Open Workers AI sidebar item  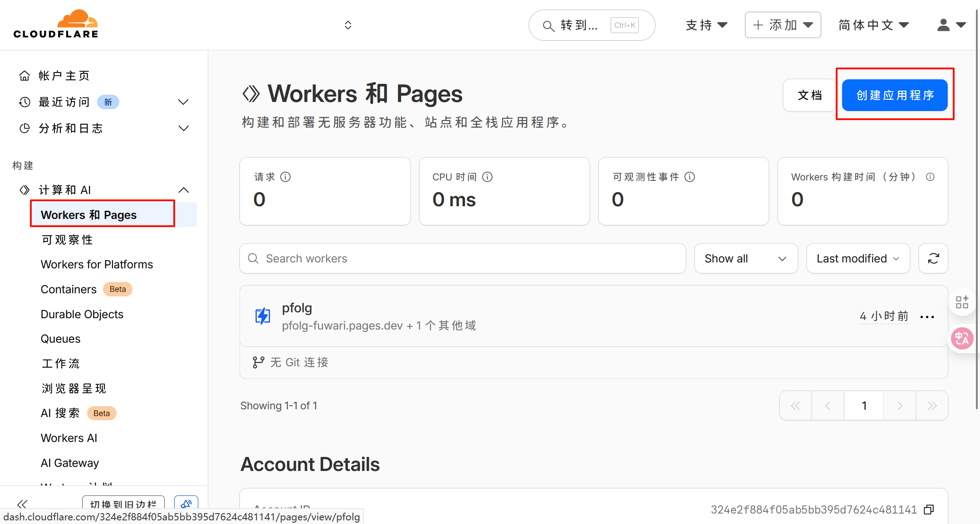[69, 438]
